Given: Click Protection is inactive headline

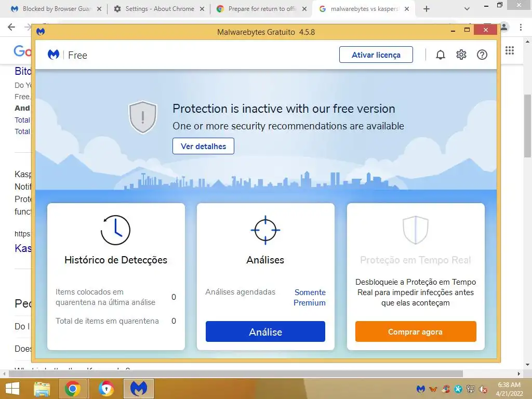Looking at the screenshot, I should 284,109.
